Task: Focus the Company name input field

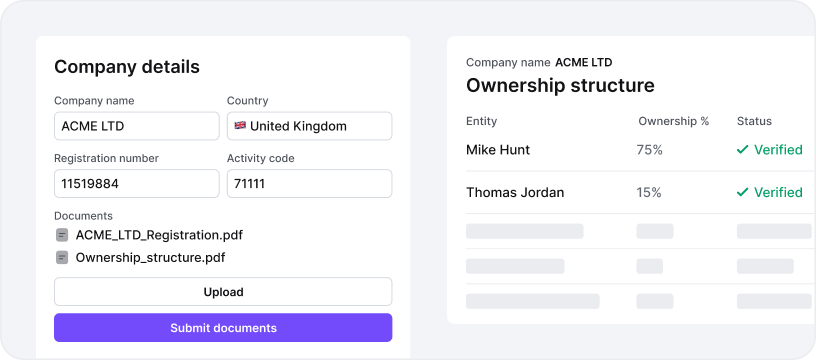Action: pos(137,126)
